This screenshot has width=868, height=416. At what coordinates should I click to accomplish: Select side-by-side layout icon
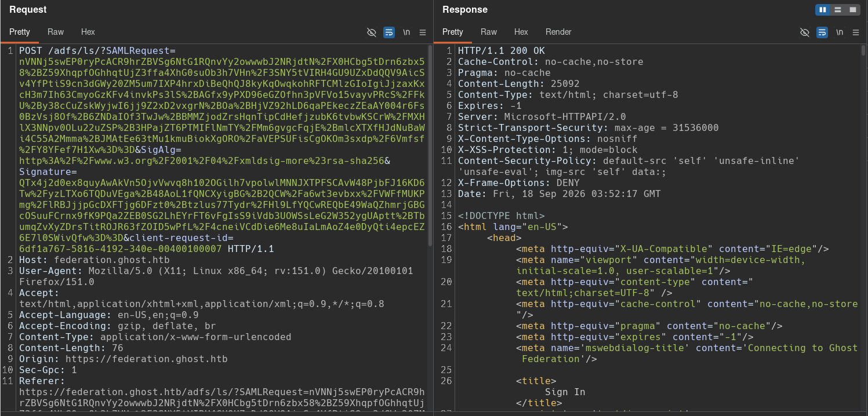click(x=823, y=10)
